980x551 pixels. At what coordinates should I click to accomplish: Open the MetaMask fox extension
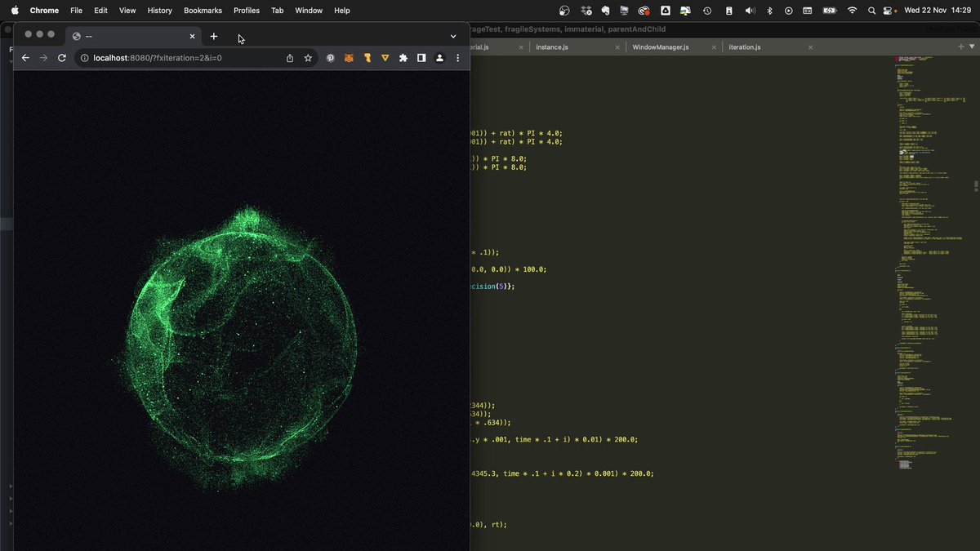[349, 58]
